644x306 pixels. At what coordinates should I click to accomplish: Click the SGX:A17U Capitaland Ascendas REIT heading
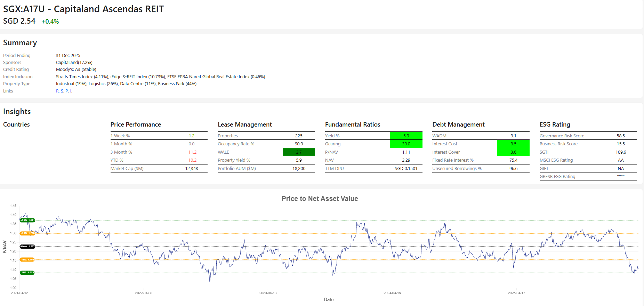(83, 9)
